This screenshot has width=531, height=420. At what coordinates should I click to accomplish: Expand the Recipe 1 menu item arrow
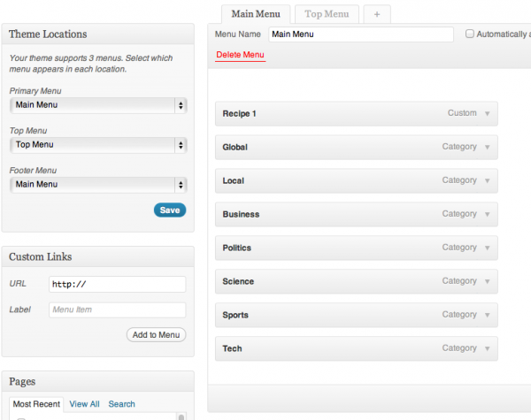tap(487, 114)
